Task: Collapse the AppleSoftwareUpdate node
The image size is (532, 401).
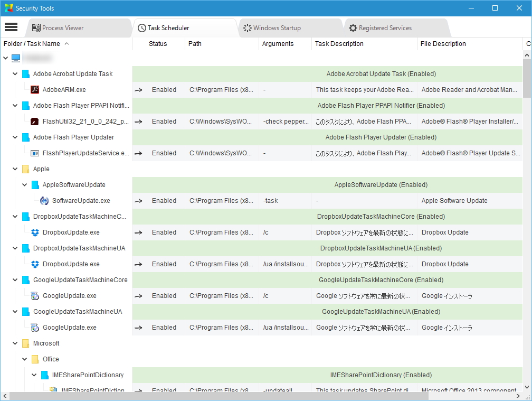Action: [x=24, y=185]
